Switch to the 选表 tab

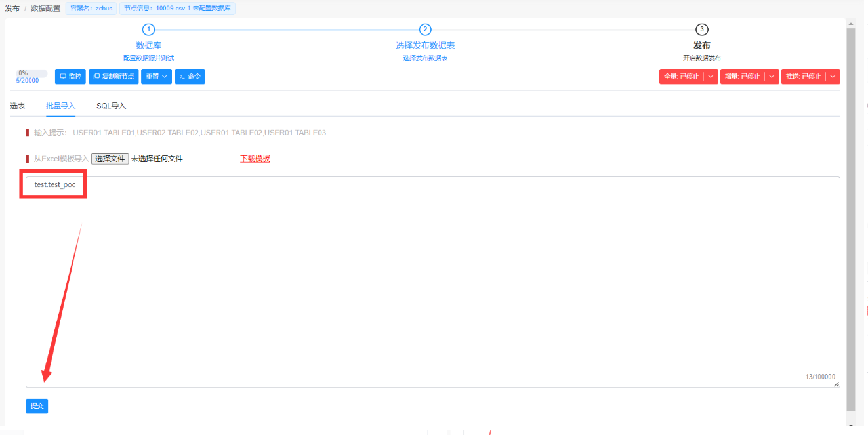point(18,106)
